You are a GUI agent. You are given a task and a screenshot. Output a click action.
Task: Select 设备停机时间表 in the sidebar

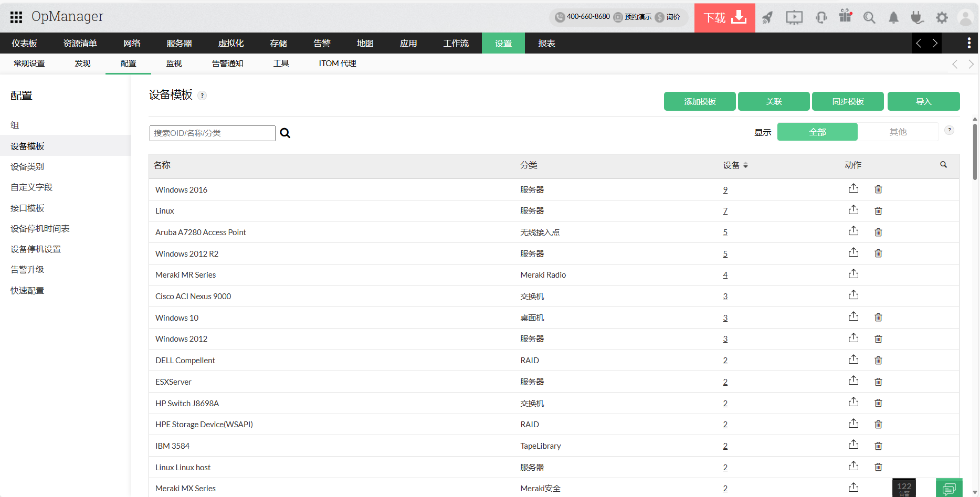click(x=40, y=229)
